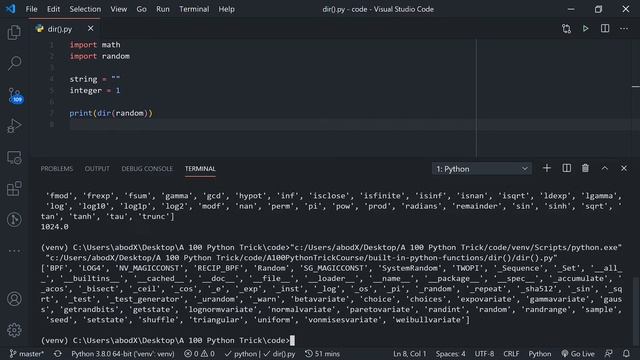Open the Accounts menu icon
The image size is (640, 360).
pyautogui.click(x=14, y=299)
